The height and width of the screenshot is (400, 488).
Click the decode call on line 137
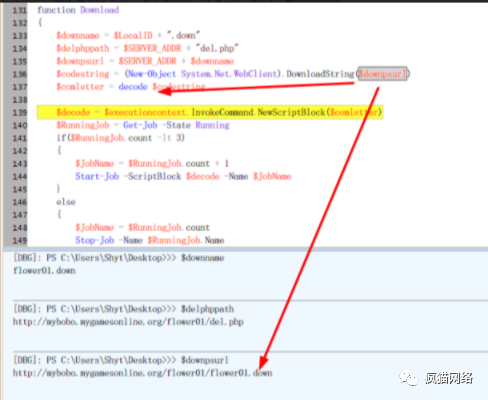[x=133, y=87]
